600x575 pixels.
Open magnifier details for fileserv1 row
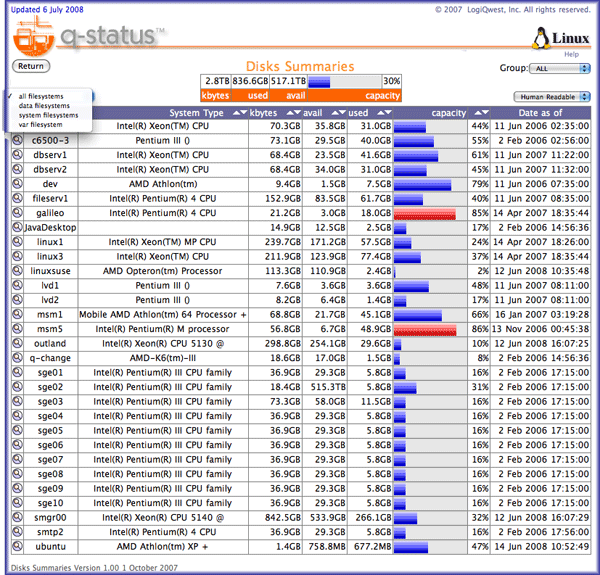tap(17, 199)
